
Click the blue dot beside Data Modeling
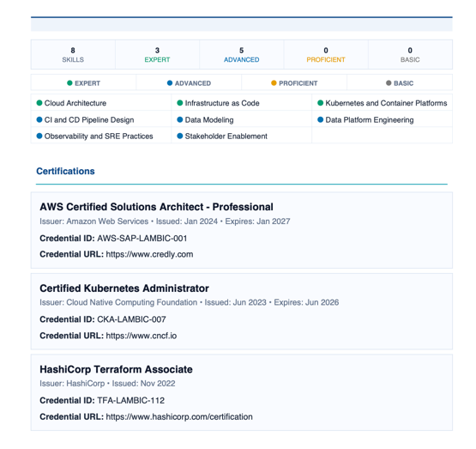180,119
